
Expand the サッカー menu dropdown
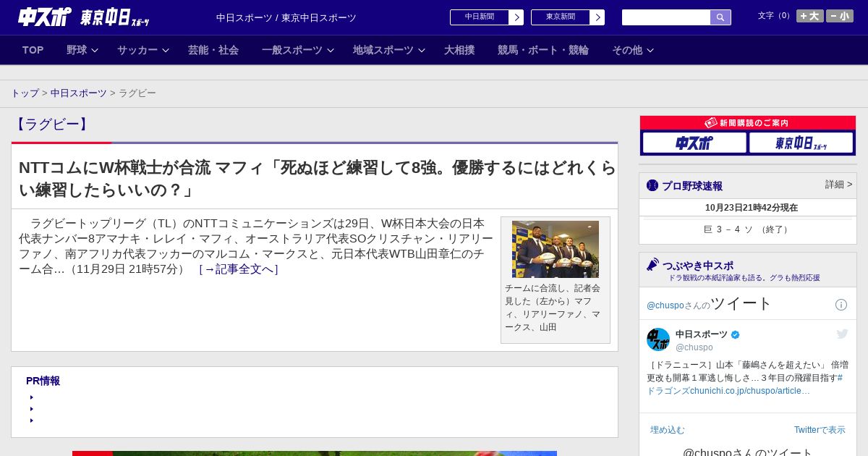point(142,50)
